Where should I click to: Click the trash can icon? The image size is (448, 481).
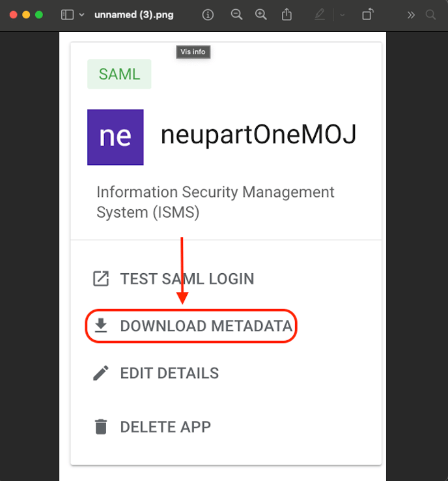(100, 427)
